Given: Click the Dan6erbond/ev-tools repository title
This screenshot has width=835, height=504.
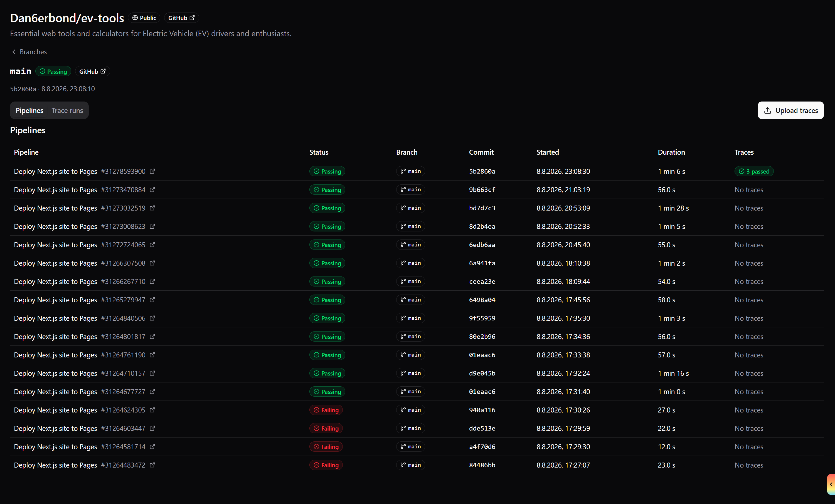Looking at the screenshot, I should point(67,18).
